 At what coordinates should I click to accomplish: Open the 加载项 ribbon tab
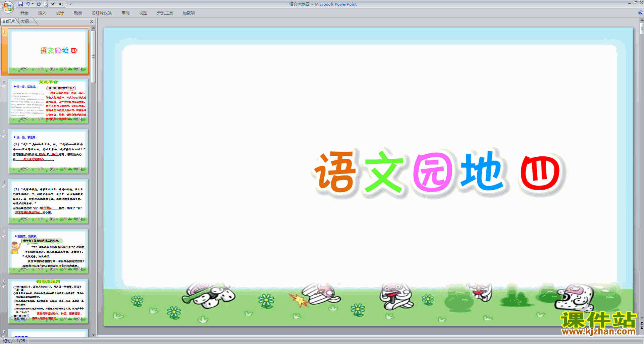[x=189, y=13]
